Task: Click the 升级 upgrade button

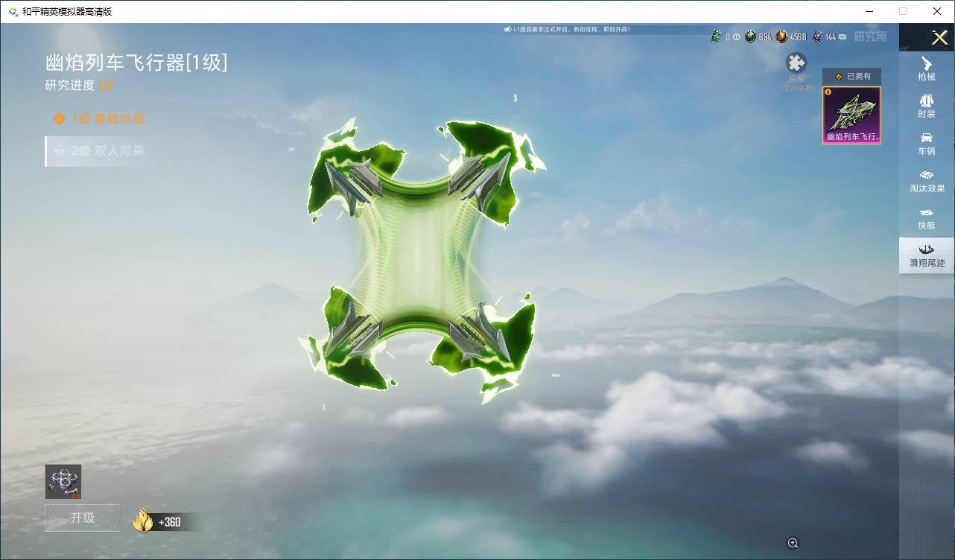Action: (x=82, y=518)
